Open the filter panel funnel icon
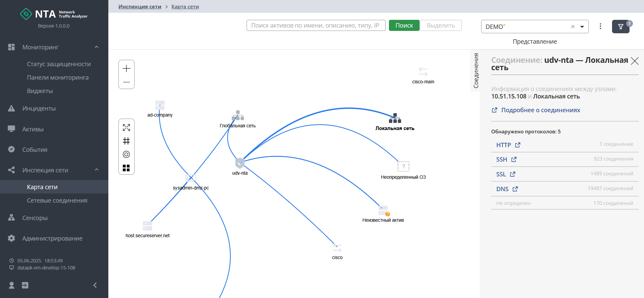 620,27
